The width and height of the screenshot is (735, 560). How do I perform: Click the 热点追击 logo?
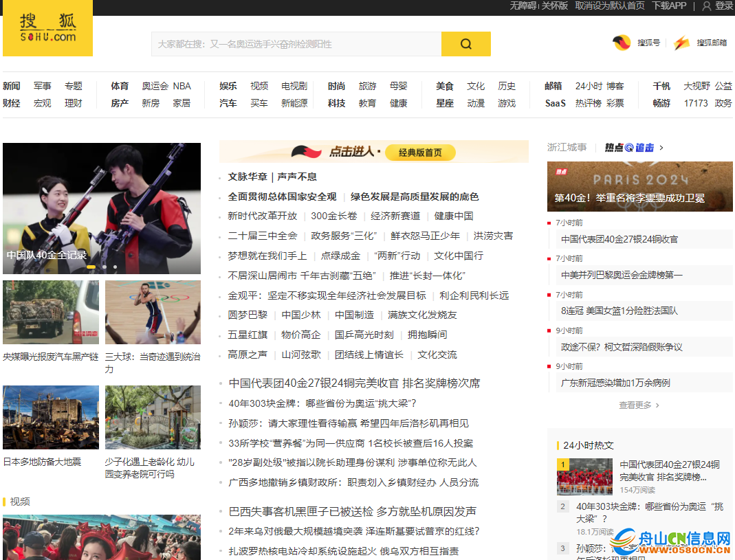coord(629,148)
